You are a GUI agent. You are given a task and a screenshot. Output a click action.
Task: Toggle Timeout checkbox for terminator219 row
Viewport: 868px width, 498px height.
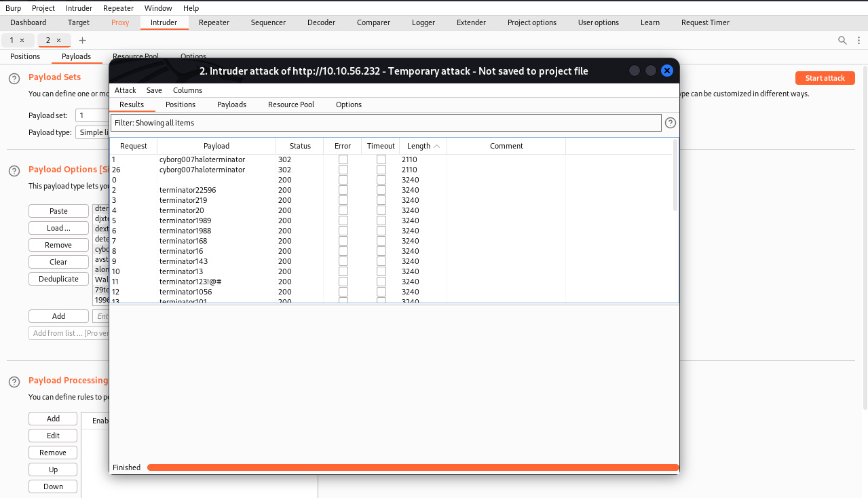381,200
